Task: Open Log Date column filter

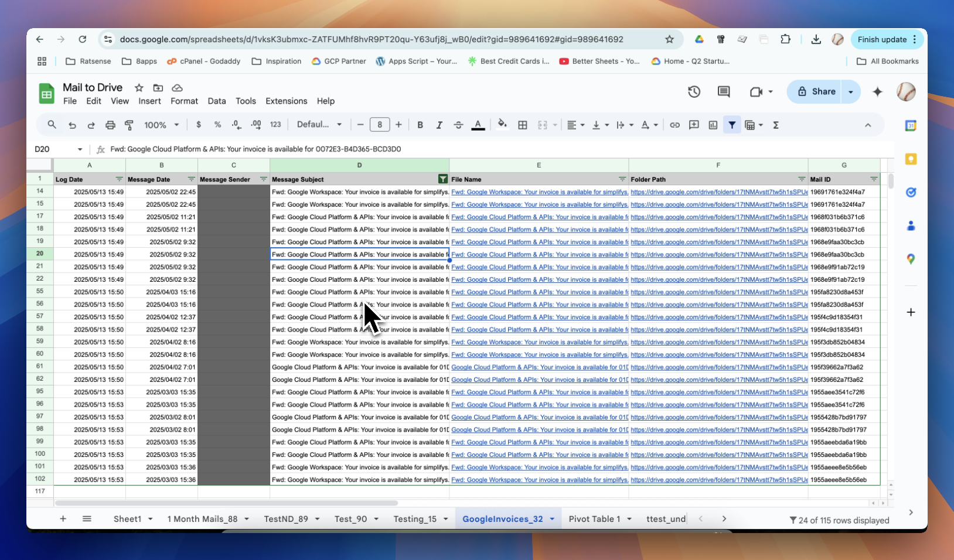Action: pos(120,179)
